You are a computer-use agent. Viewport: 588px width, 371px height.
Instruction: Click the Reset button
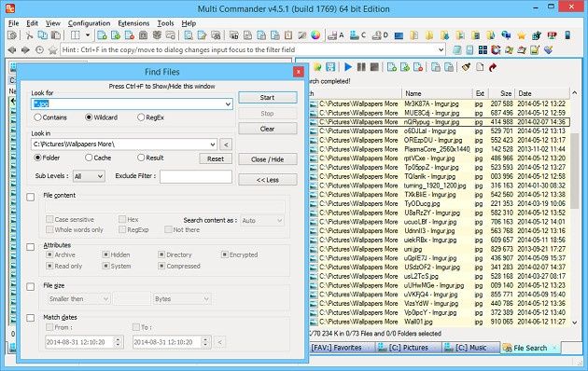point(216,158)
